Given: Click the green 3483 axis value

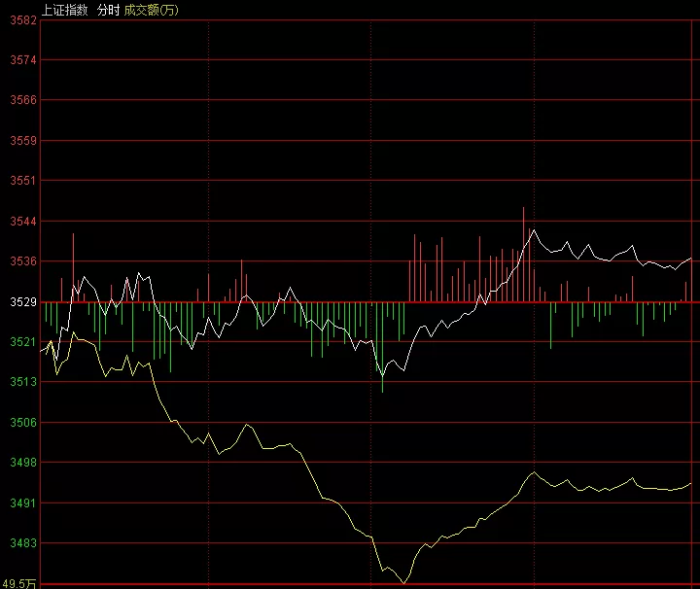Looking at the screenshot, I should [23, 542].
